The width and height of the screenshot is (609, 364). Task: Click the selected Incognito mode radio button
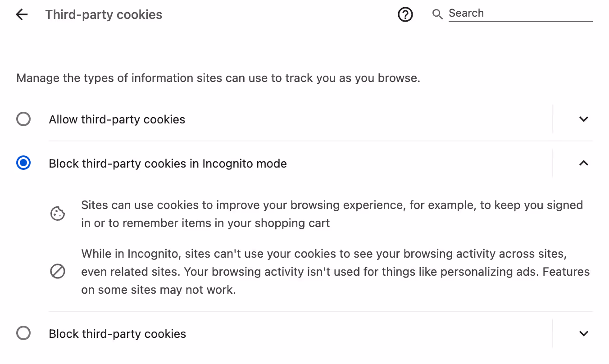pyautogui.click(x=23, y=163)
